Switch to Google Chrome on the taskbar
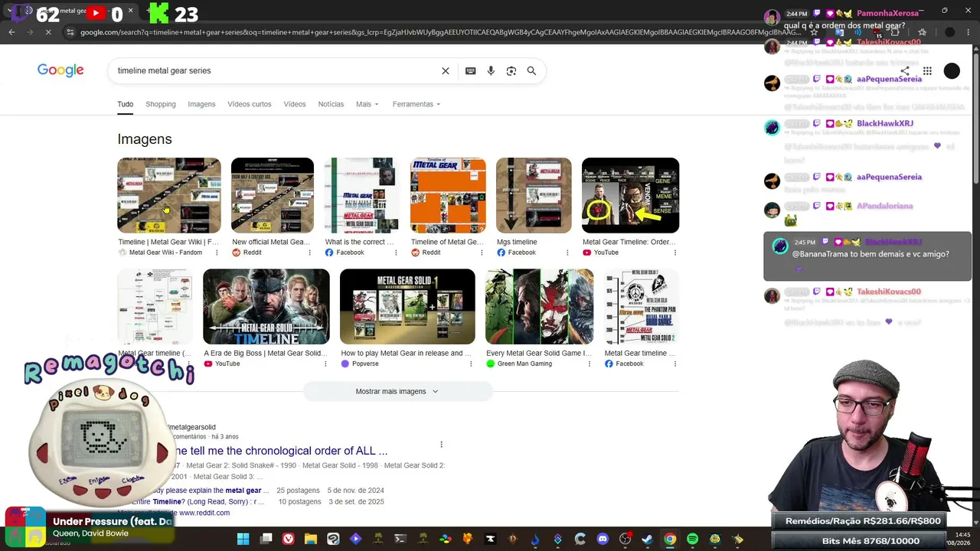The width and height of the screenshot is (980, 551). click(670, 539)
